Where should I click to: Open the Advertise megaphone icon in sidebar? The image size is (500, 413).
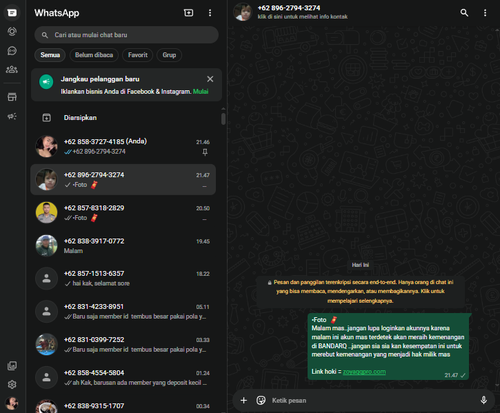pyautogui.click(x=12, y=116)
